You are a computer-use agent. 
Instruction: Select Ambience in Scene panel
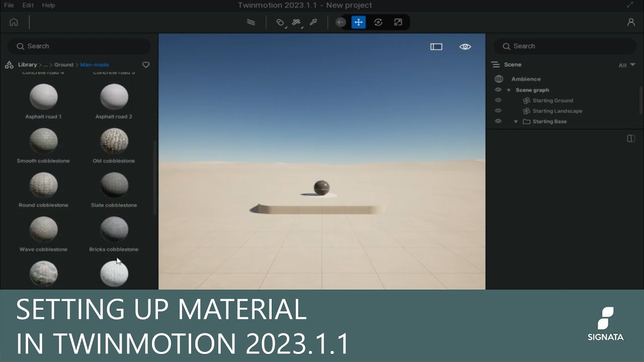pyautogui.click(x=526, y=79)
